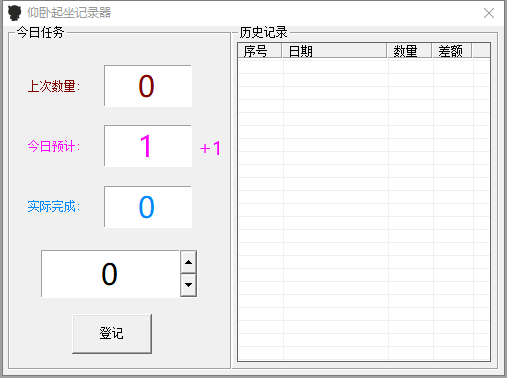Image resolution: width=507 pixels, height=378 pixels.
Task: Select the 实际完成 value box
Action: click(x=148, y=207)
